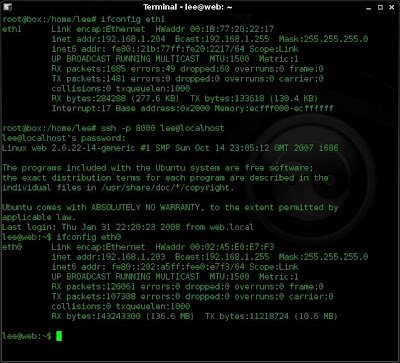Open the window menu icon in title bar
The image size is (400, 363).
coord(7,7)
